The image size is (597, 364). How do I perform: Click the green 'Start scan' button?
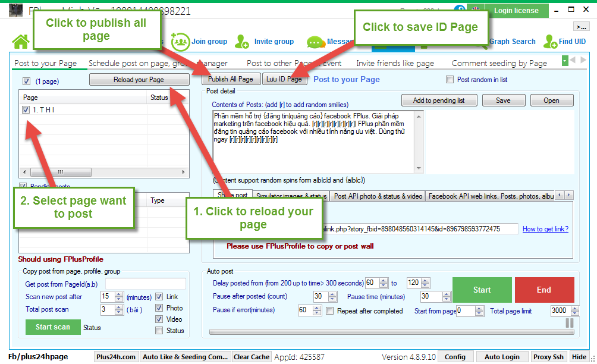[x=53, y=327]
